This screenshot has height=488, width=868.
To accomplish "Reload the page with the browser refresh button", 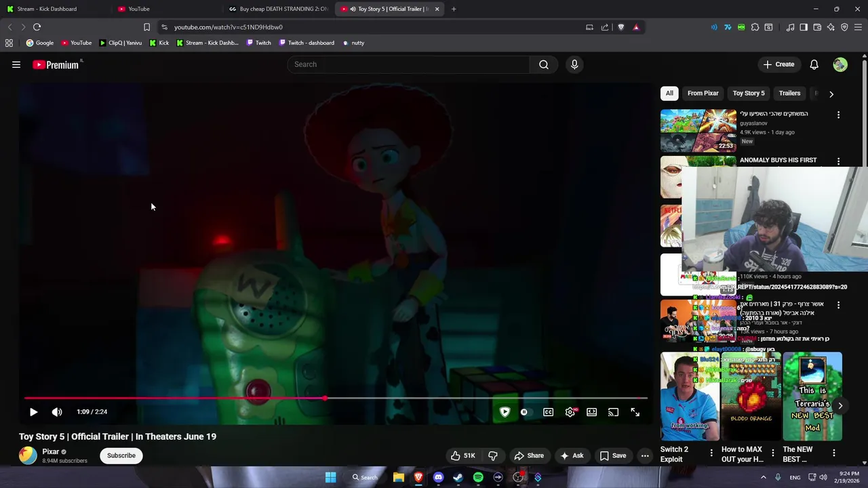I will pyautogui.click(x=37, y=27).
